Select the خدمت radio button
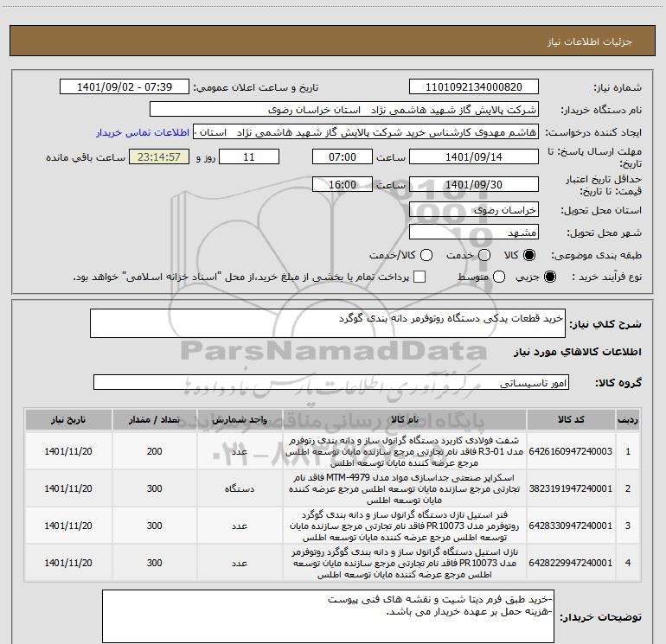This screenshot has height=644, width=666. point(484,255)
